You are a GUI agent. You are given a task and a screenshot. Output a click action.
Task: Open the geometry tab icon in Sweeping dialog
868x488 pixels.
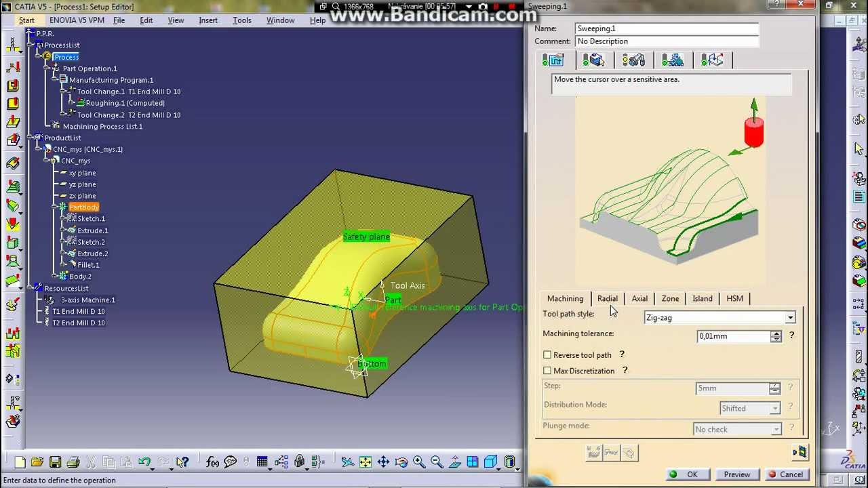pos(594,60)
